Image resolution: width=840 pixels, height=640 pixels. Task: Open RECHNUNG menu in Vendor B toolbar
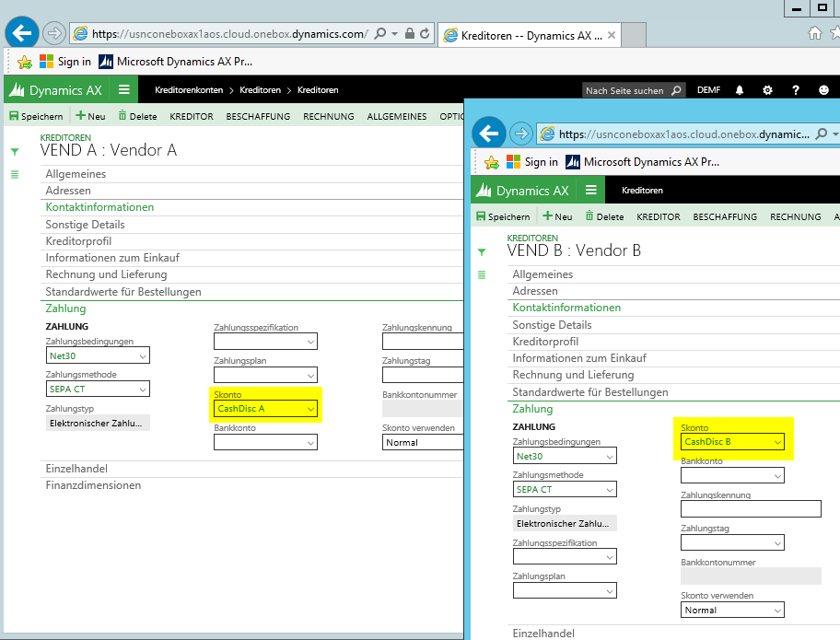click(x=795, y=217)
